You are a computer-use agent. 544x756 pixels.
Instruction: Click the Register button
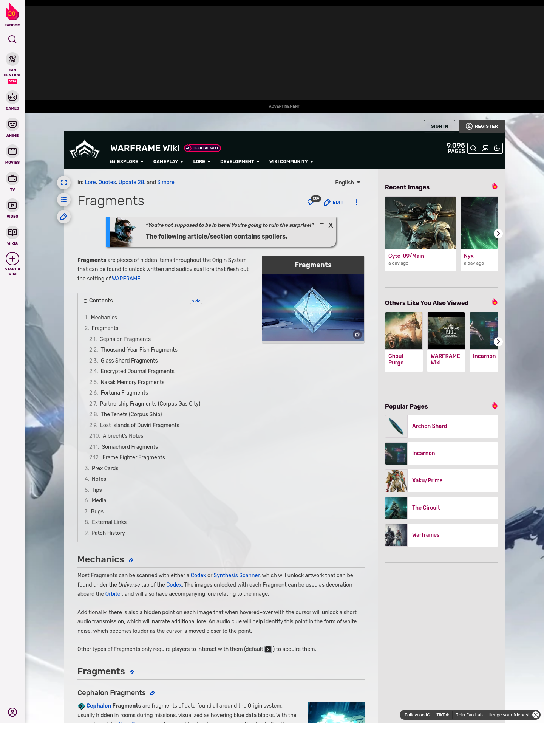(482, 126)
